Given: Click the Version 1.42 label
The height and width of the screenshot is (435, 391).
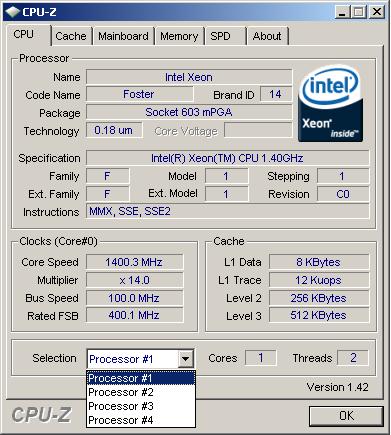Looking at the screenshot, I should tap(338, 387).
